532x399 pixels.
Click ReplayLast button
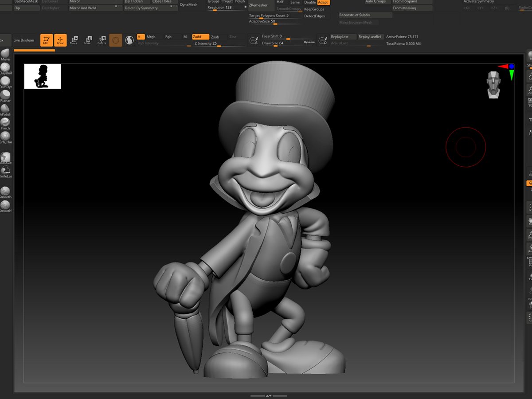[x=343, y=37]
